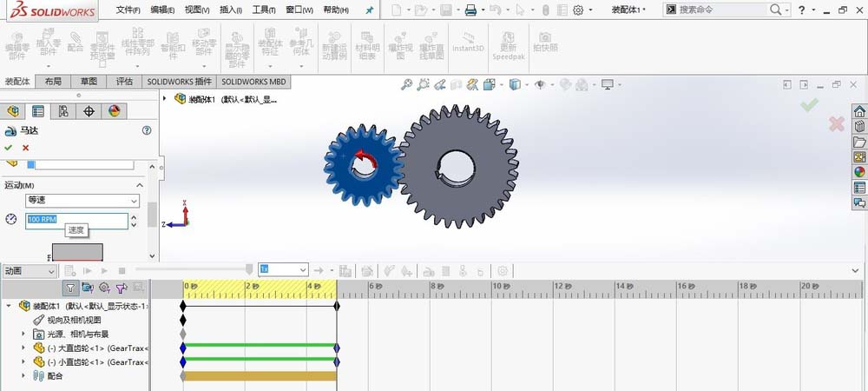Expand 装配体1 flyout tree in viewport
Image resolution: width=868 pixels, height=391 pixels.
tap(164, 98)
